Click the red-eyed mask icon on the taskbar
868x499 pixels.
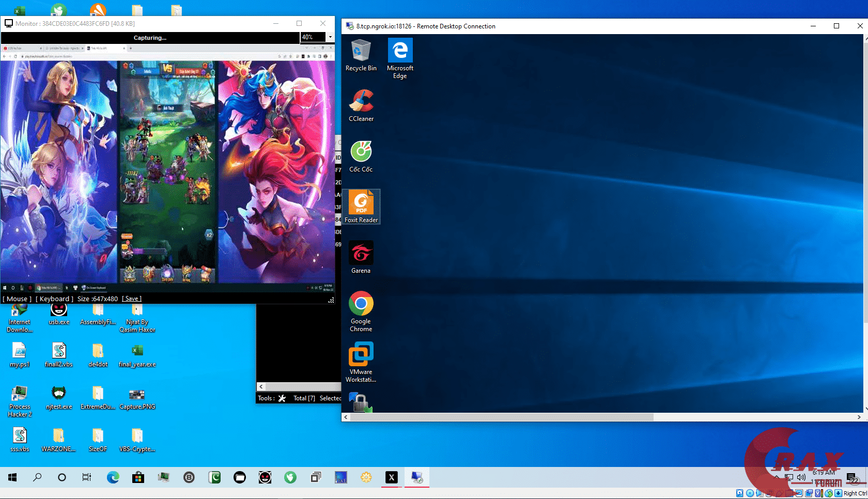(265, 477)
